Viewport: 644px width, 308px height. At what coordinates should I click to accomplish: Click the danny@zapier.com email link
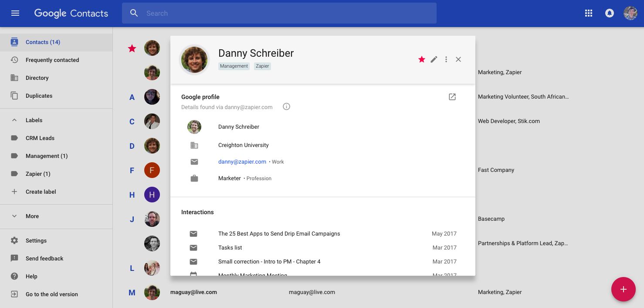[242, 162]
